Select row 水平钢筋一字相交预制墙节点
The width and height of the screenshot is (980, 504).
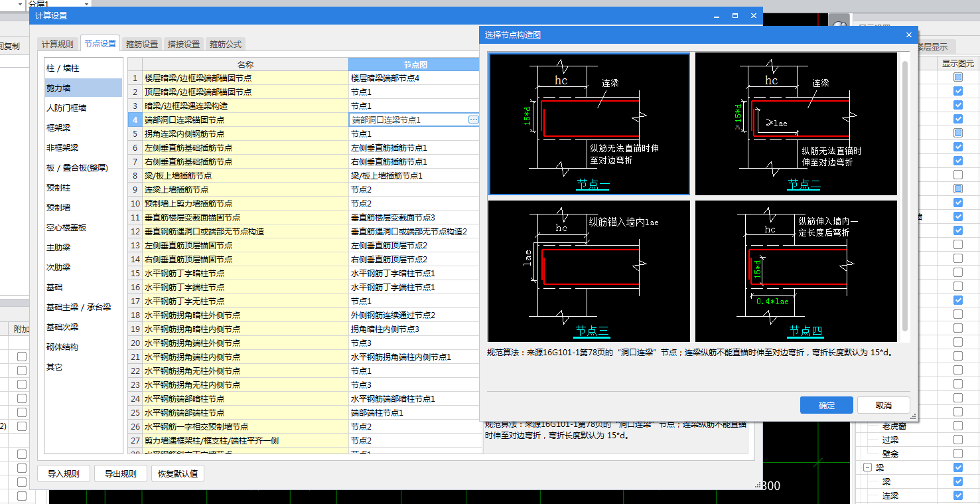point(245,426)
